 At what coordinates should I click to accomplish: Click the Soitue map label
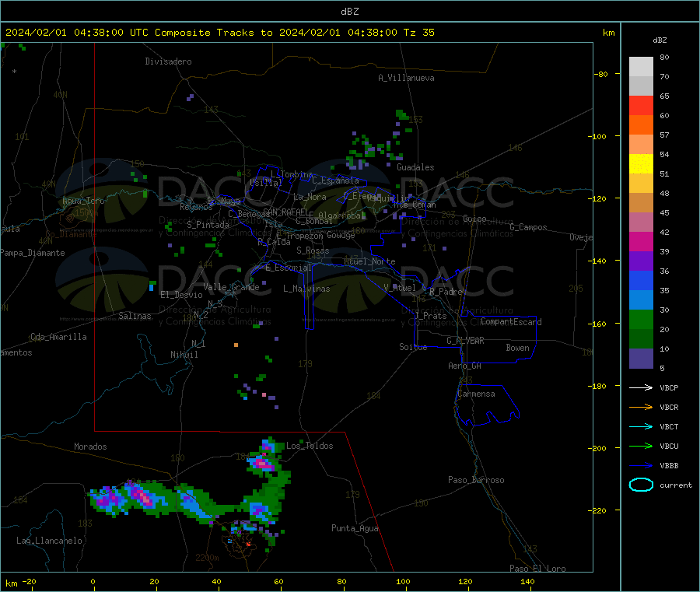(414, 347)
